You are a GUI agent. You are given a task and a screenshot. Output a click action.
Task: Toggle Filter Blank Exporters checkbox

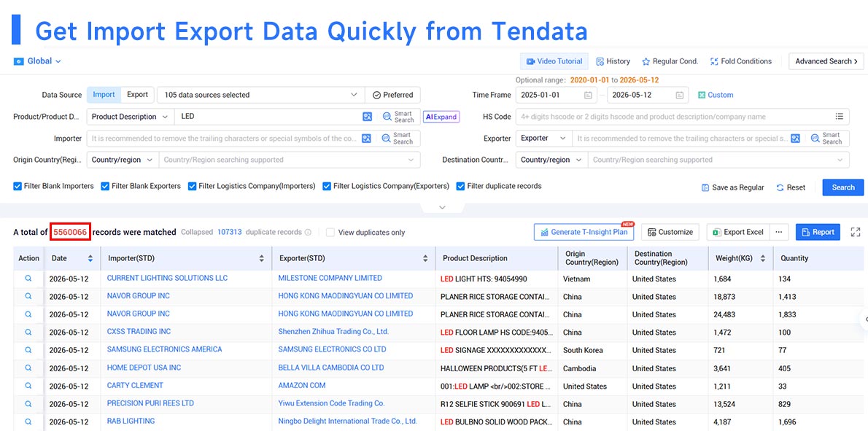[x=105, y=187]
